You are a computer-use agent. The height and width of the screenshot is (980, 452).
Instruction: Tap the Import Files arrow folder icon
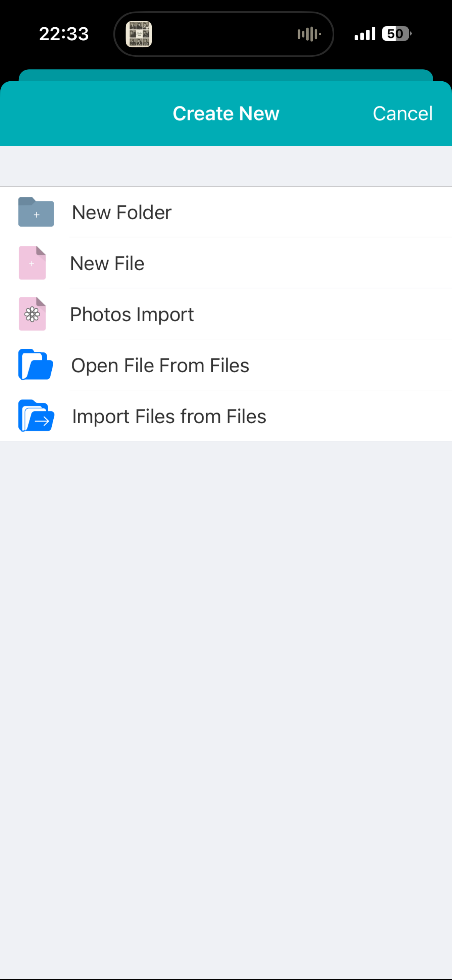point(36,416)
